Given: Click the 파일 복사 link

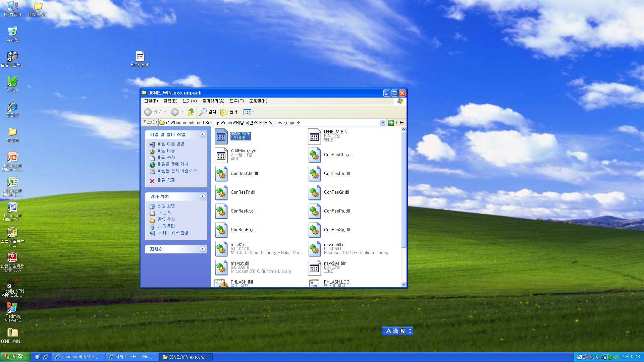Looking at the screenshot, I should (x=166, y=157).
